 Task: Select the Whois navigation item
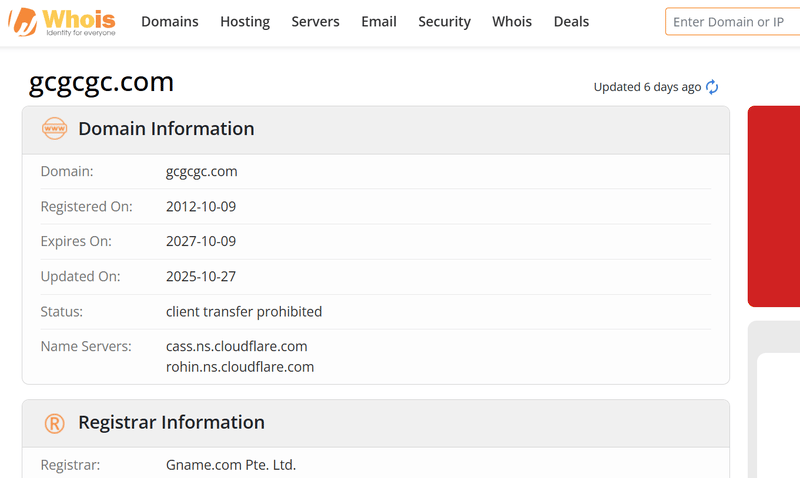[x=512, y=22]
